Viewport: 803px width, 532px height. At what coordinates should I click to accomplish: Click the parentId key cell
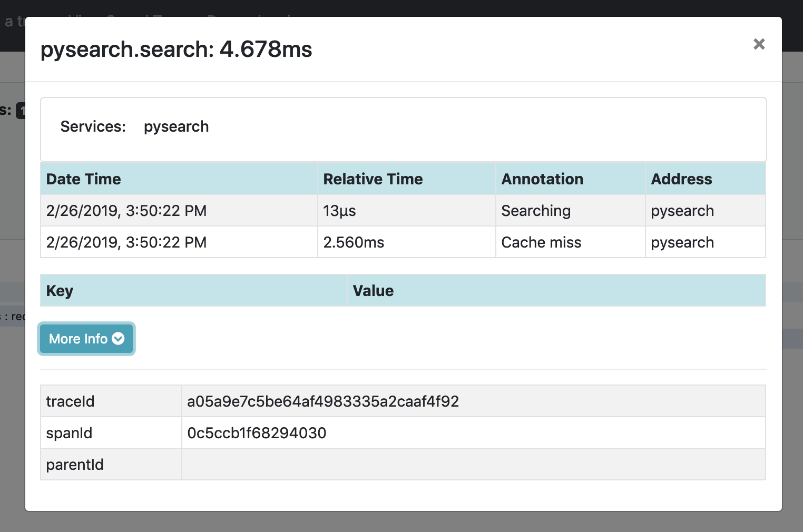click(111, 465)
